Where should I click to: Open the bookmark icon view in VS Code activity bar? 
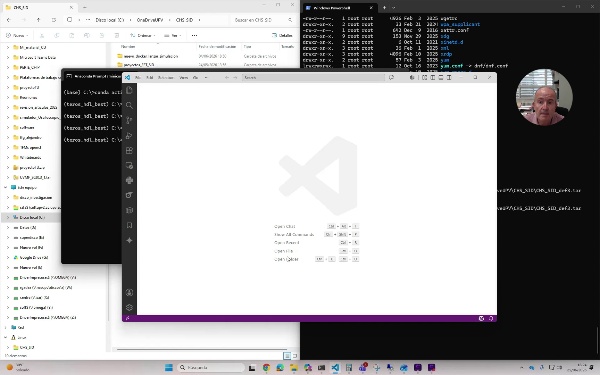[129, 225]
